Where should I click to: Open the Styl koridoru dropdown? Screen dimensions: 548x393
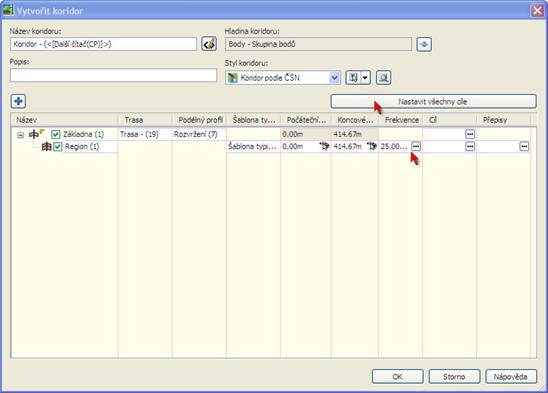(x=334, y=78)
